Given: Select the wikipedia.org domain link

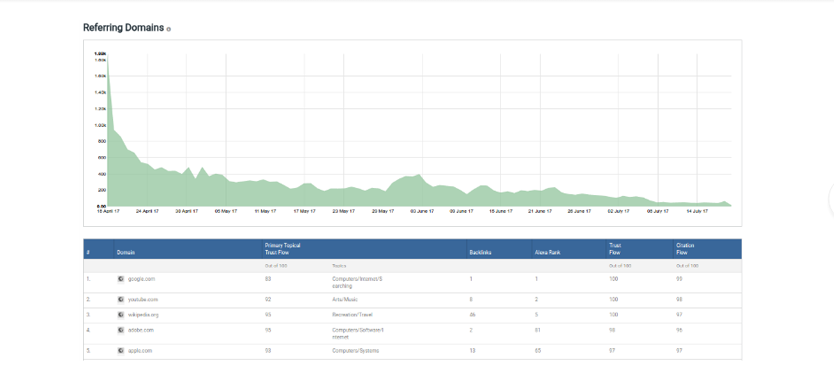Looking at the screenshot, I should pyautogui.click(x=143, y=315).
